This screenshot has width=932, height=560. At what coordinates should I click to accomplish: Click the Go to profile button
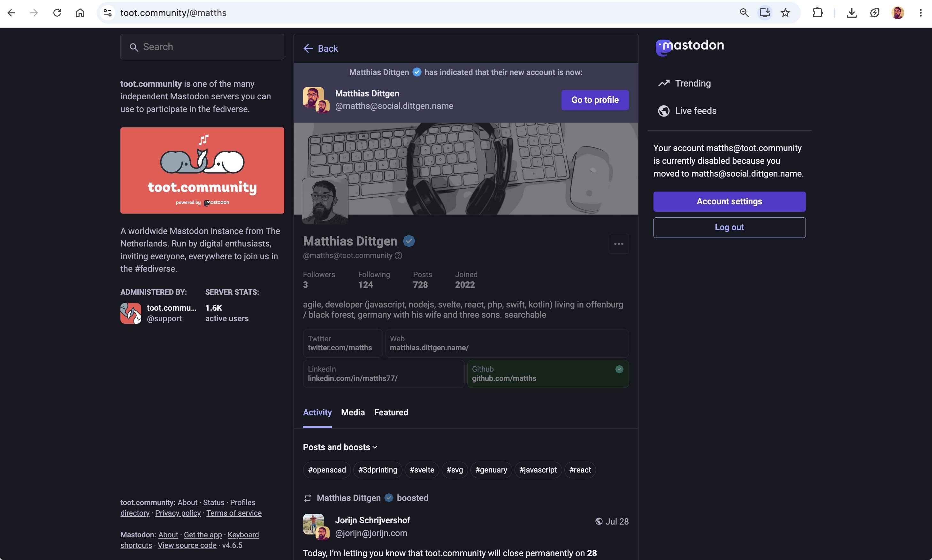point(595,100)
